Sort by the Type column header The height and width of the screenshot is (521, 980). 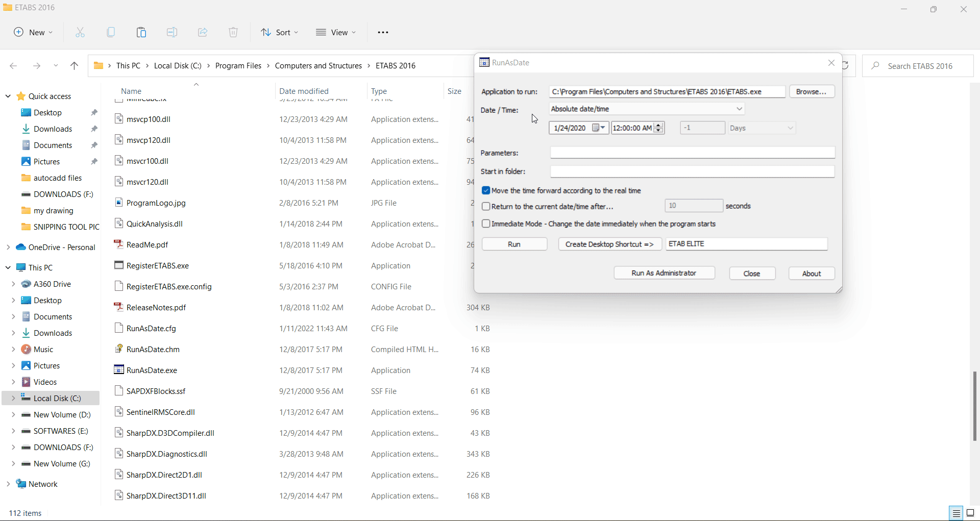click(379, 91)
